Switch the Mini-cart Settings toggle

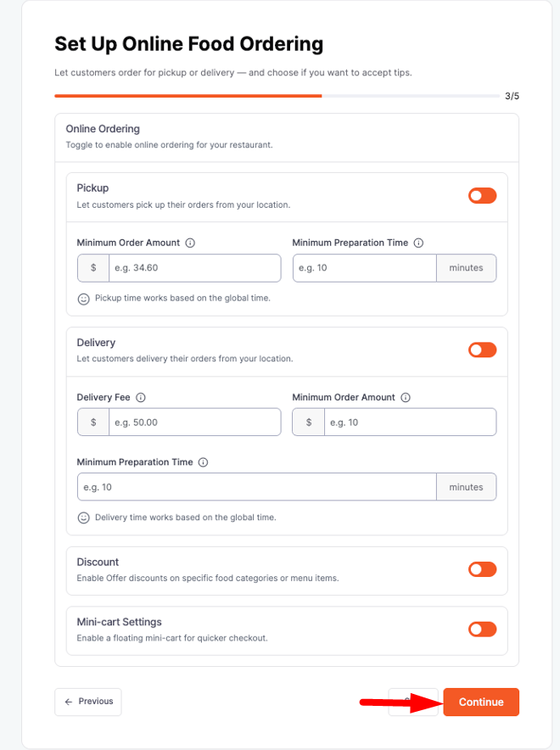pyautogui.click(x=482, y=629)
